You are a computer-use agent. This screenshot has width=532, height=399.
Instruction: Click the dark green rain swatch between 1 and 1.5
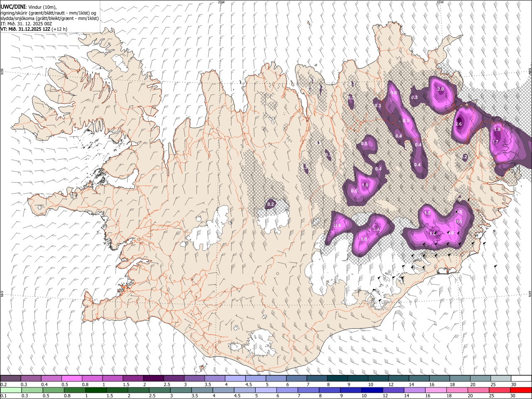tap(96, 390)
